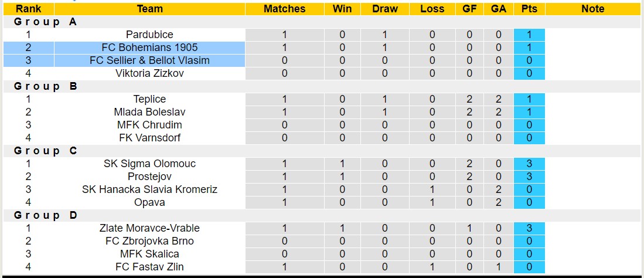Open Mlada Boleslav team link
644x278 pixels.
coord(149,112)
